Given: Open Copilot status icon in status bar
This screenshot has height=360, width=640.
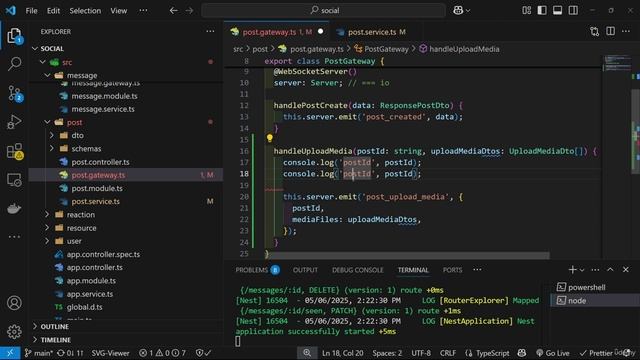Looking at the screenshot, I should 522,353.
